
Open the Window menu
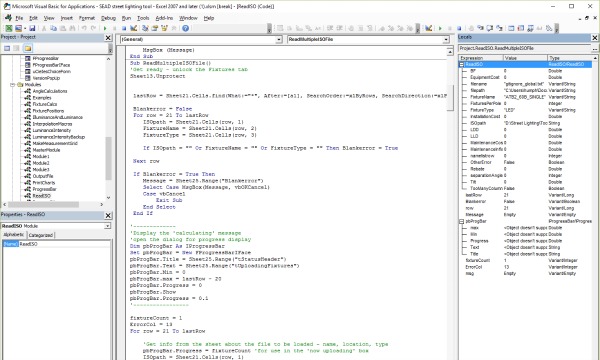pos(188,18)
